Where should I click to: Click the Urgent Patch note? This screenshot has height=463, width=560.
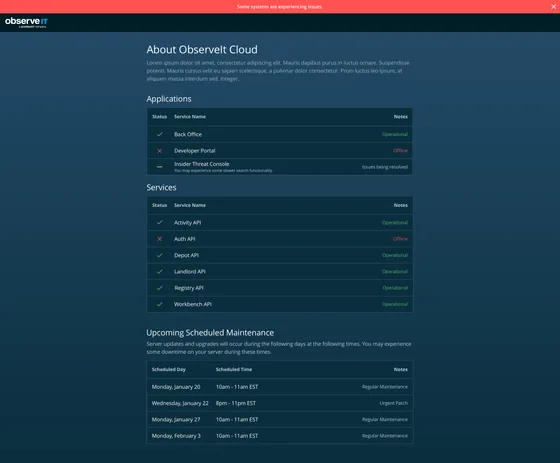click(x=394, y=403)
